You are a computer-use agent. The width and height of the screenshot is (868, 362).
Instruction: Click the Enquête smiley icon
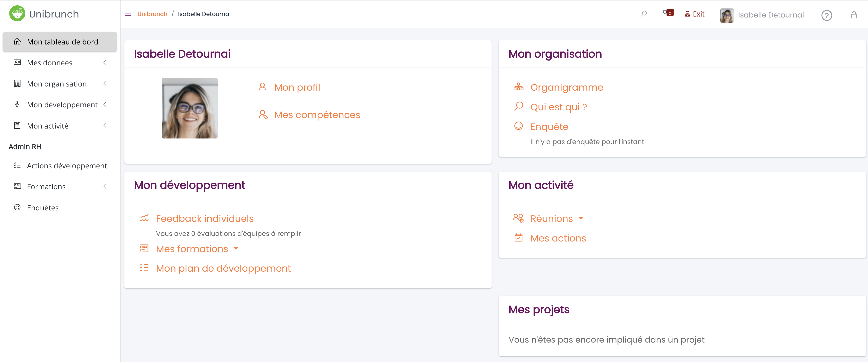(x=518, y=126)
